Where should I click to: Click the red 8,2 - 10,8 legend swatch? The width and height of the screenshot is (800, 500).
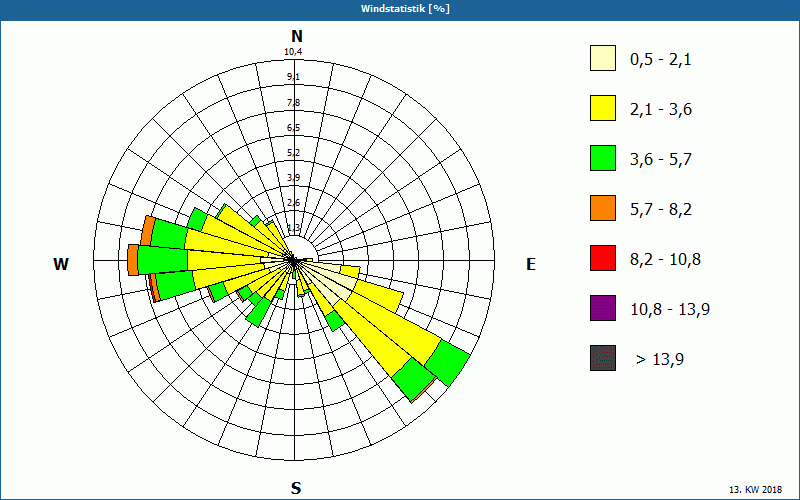603,258
